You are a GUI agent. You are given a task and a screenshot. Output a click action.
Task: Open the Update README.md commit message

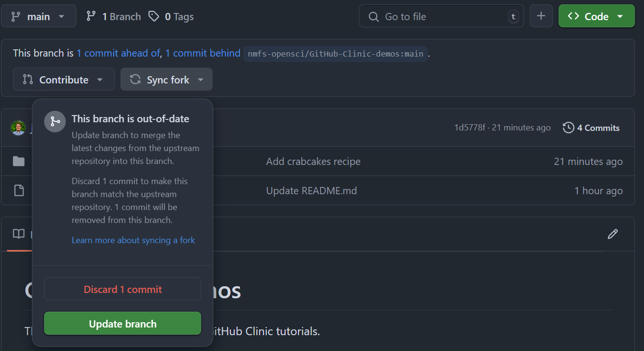pyautogui.click(x=311, y=191)
